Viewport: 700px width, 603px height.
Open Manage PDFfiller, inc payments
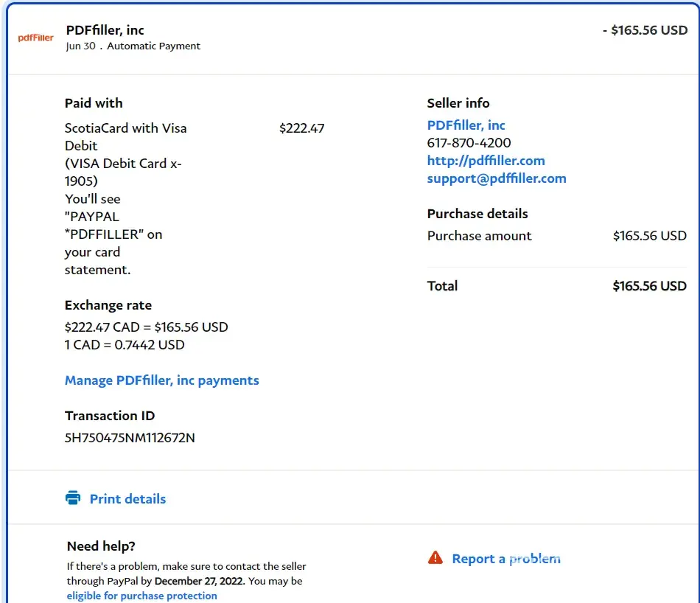pyautogui.click(x=162, y=380)
